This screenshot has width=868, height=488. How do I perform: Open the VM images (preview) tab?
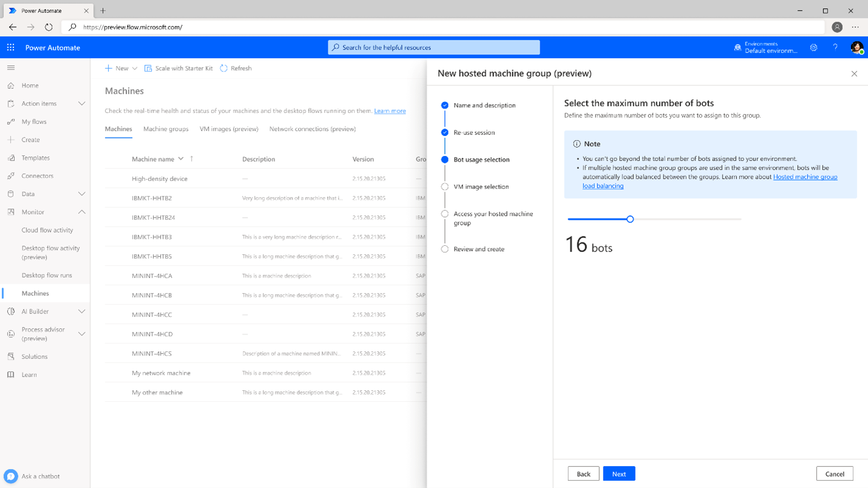[229, 129]
